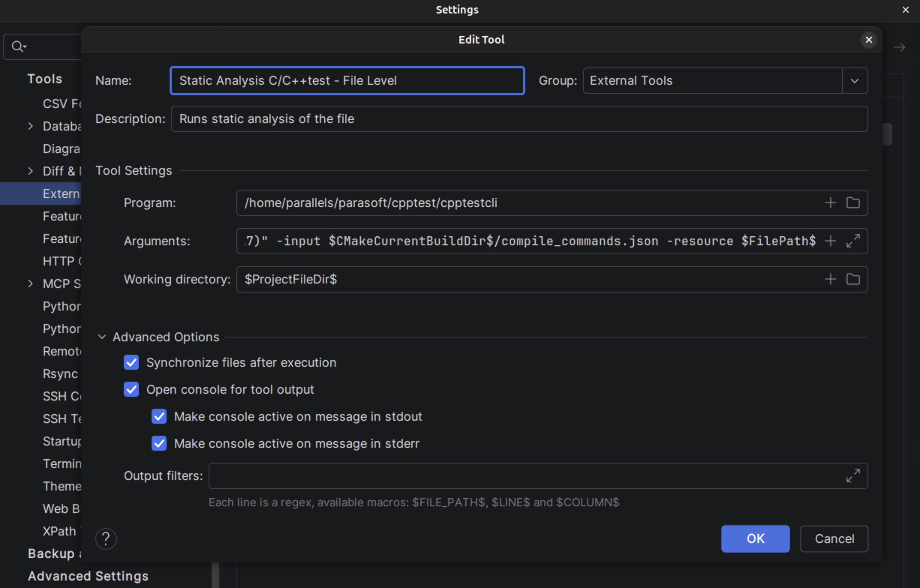Expand the Output filters editor
The height and width of the screenshot is (588, 920).
click(853, 476)
